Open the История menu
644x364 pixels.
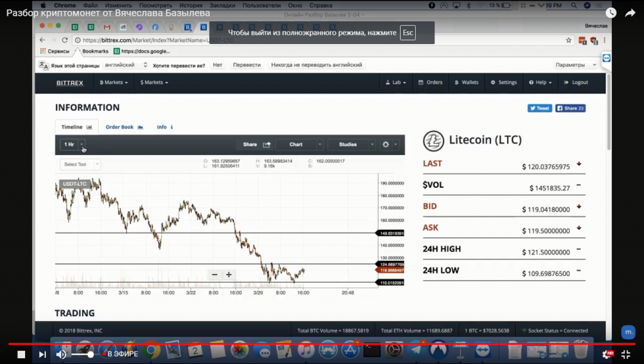tap(191, 5)
